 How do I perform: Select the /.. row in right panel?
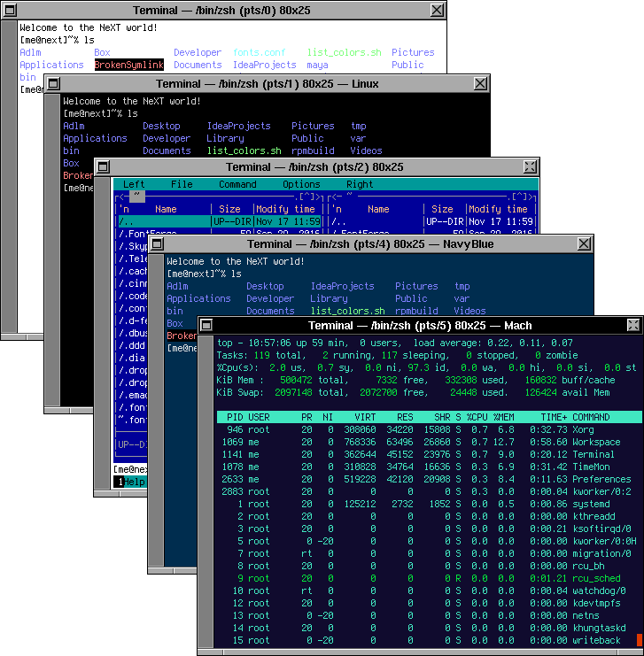[432, 221]
